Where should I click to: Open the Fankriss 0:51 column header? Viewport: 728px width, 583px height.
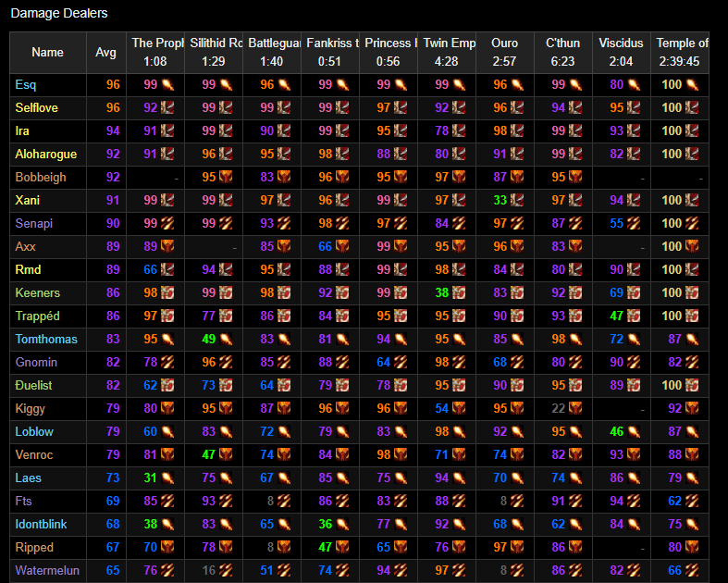point(330,53)
